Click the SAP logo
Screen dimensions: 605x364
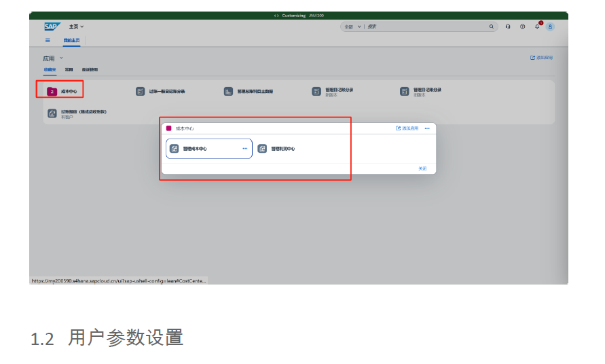point(52,26)
